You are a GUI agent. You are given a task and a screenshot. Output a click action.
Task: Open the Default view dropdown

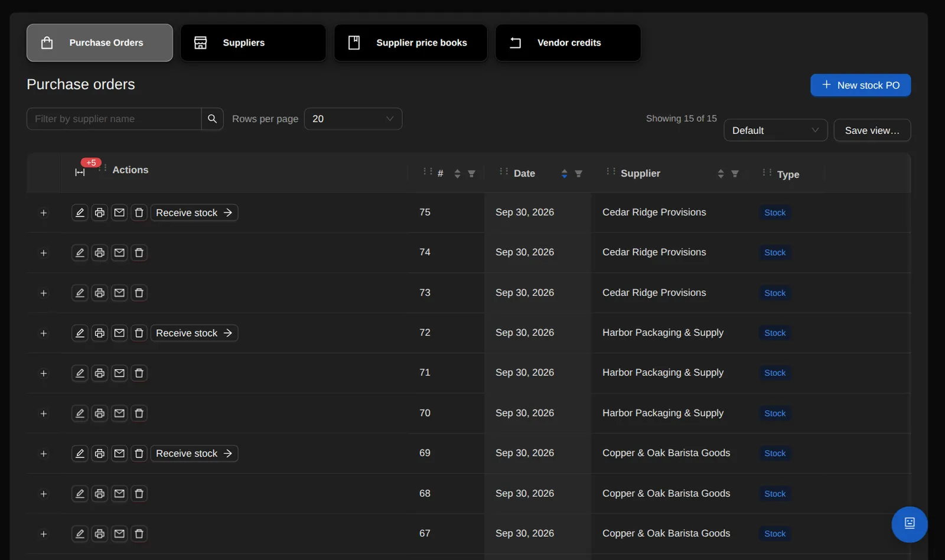click(x=775, y=131)
